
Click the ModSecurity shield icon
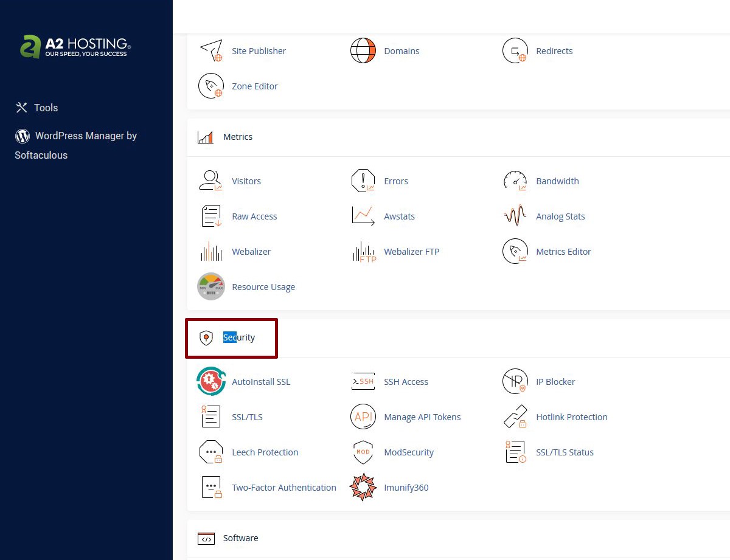[x=363, y=452]
